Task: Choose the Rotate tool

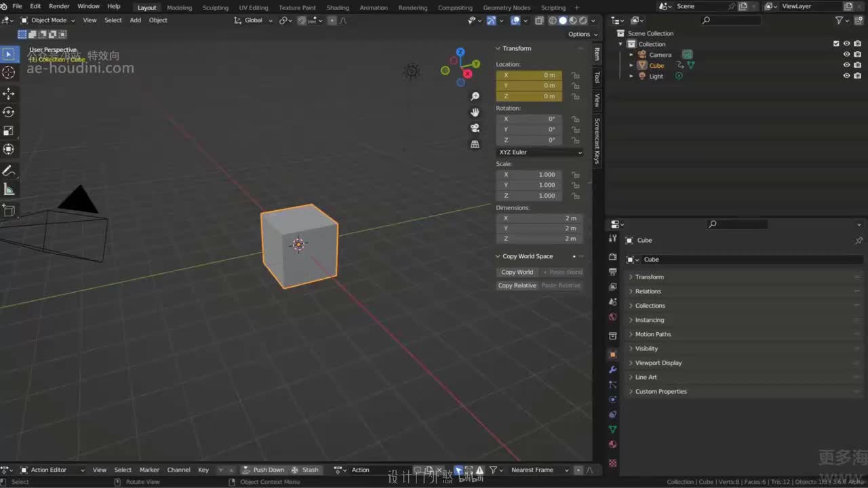Action: point(9,112)
